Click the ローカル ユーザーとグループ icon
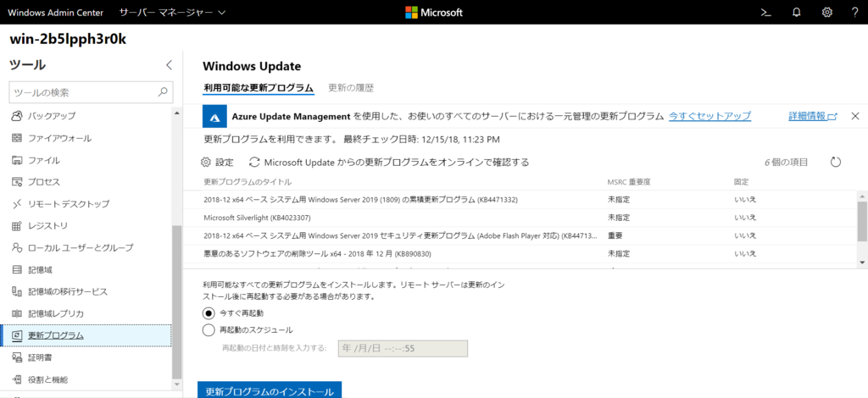Screen dimensions: 868x398 tap(17, 247)
